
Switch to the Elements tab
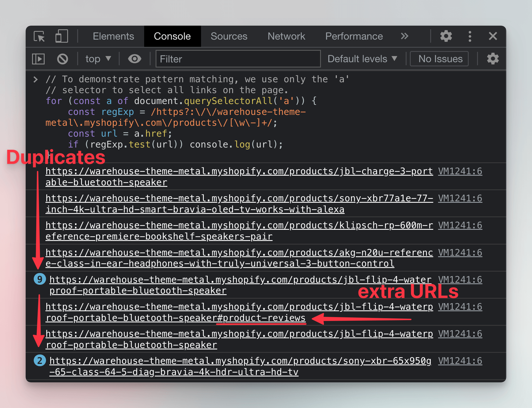[113, 36]
